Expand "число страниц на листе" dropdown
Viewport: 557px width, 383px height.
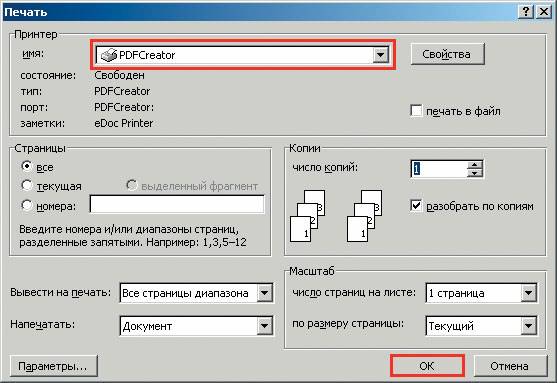[x=529, y=293]
